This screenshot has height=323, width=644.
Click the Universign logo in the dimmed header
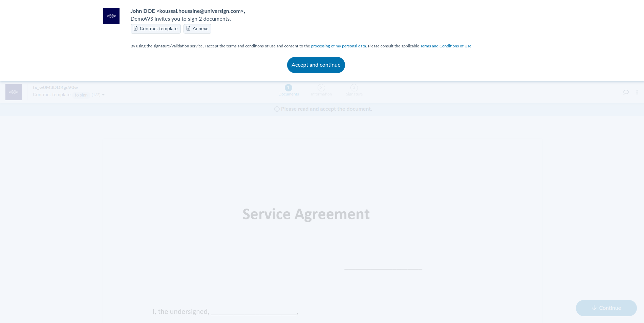tap(14, 92)
